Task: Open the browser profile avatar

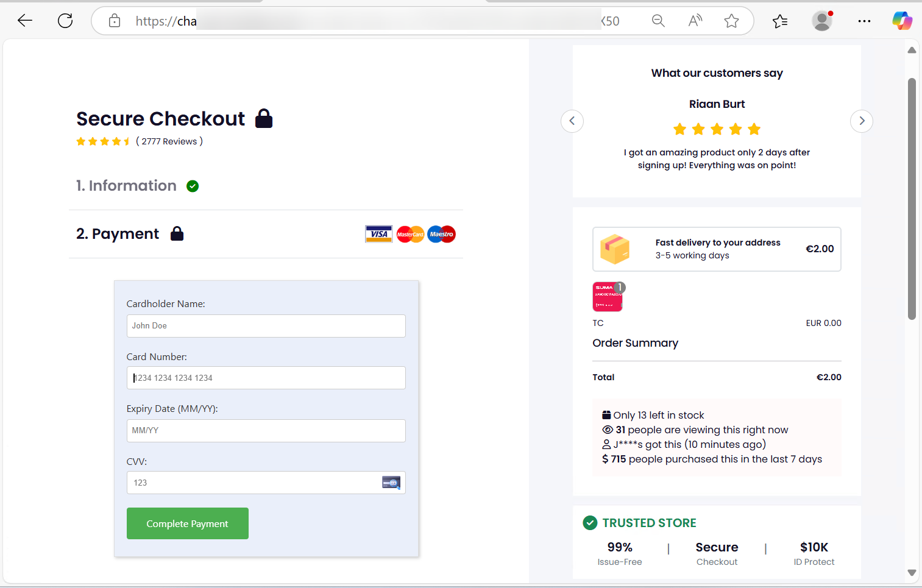Action: [x=822, y=21]
